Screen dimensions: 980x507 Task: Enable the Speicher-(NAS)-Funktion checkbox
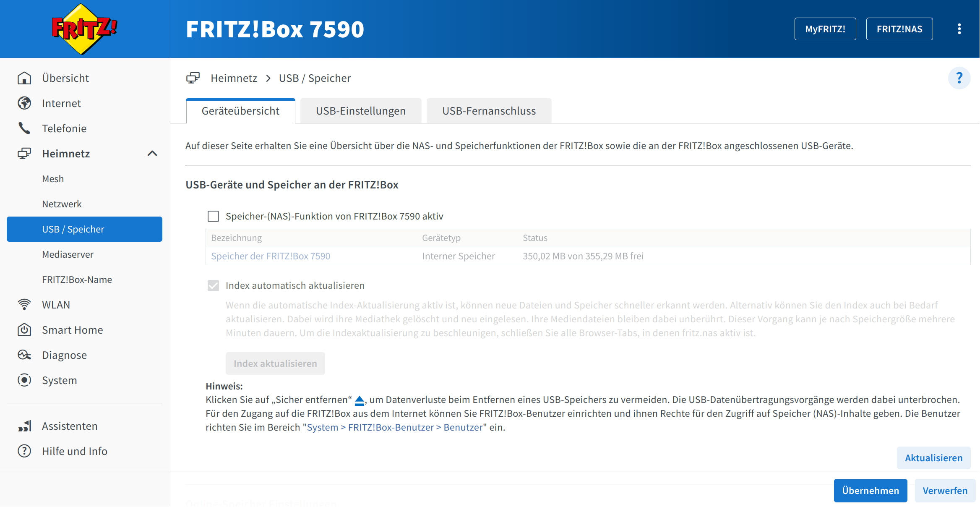pyautogui.click(x=214, y=216)
